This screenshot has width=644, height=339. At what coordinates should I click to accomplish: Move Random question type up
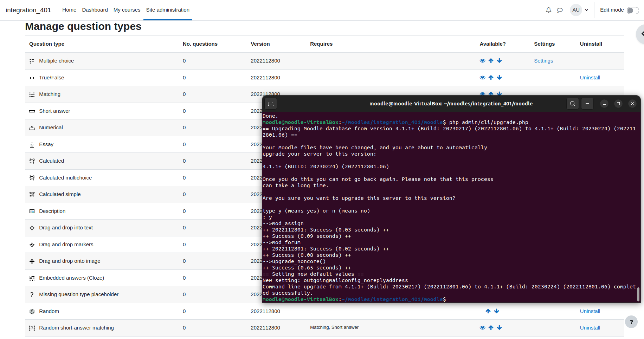coord(488,311)
